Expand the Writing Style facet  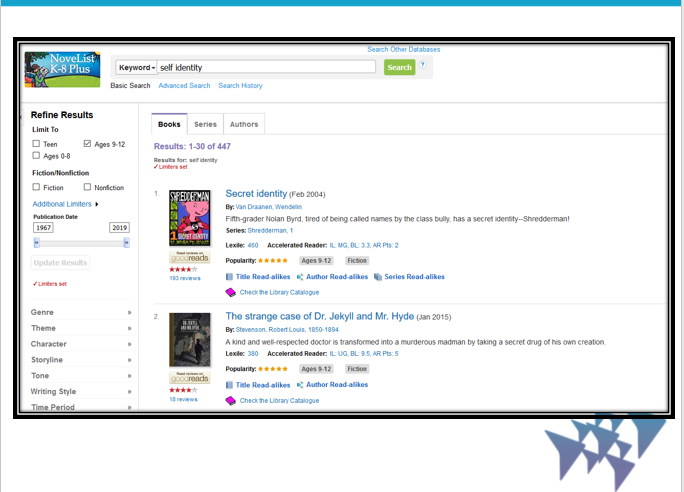[81, 392]
